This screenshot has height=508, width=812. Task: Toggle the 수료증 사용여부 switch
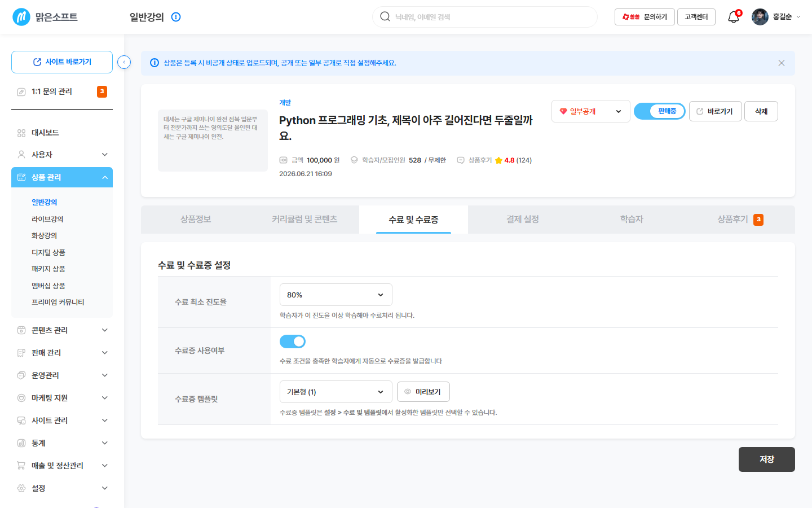[293, 341]
